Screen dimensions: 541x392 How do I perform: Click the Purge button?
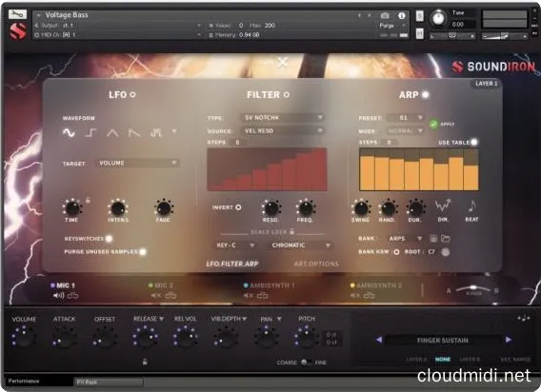pyautogui.click(x=387, y=26)
